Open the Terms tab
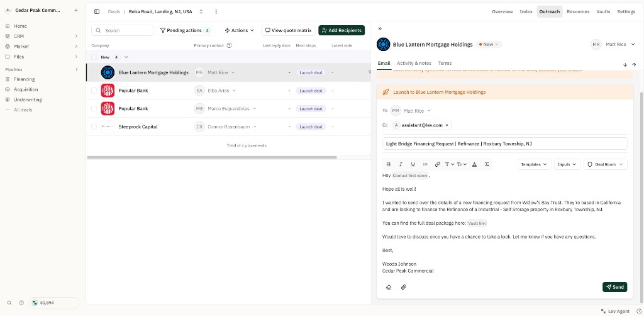This screenshot has width=644, height=316. tap(445, 64)
